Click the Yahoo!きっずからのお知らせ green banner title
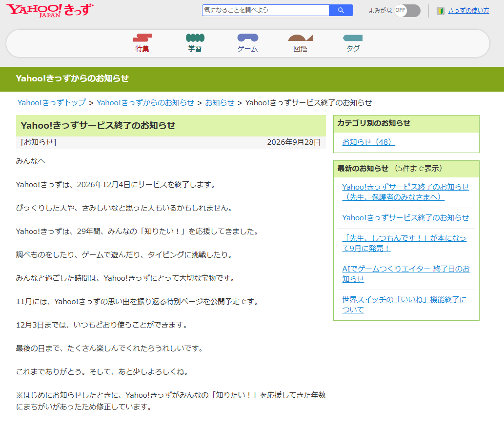This screenshot has height=426, width=504. coord(72,78)
